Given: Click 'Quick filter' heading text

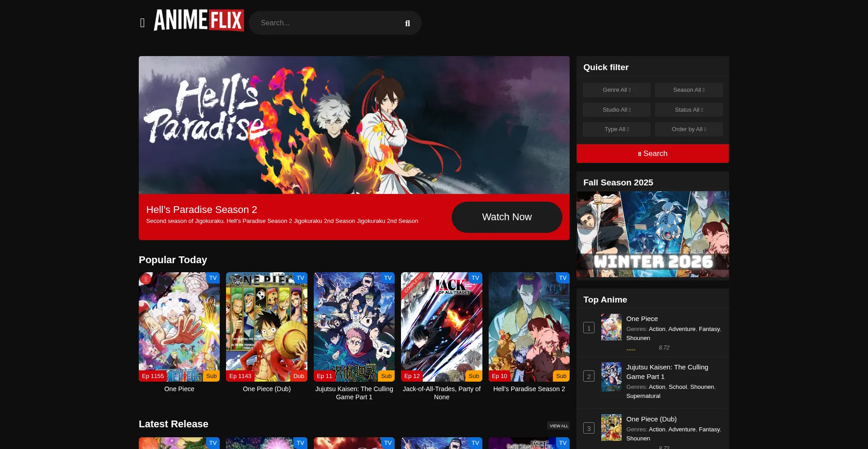Looking at the screenshot, I should click(606, 67).
